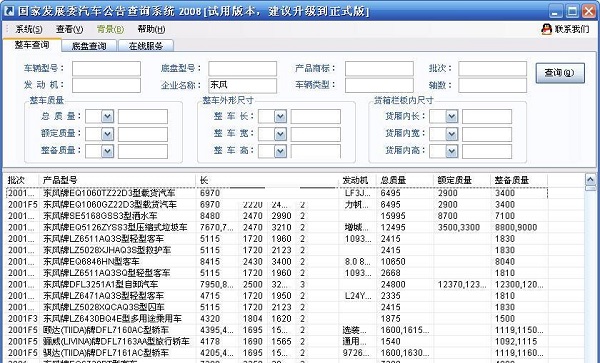
Task: Click the 联系我们 contact link
Action: tap(572, 29)
